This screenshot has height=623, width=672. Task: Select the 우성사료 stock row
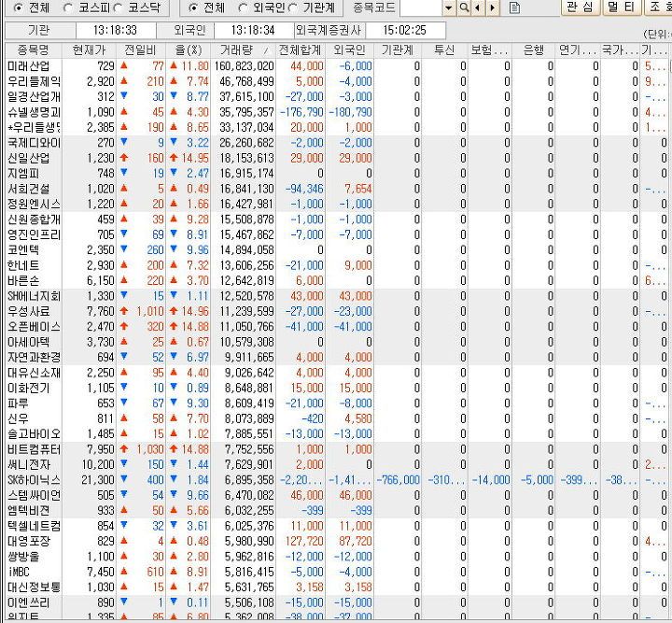[x=336, y=311]
